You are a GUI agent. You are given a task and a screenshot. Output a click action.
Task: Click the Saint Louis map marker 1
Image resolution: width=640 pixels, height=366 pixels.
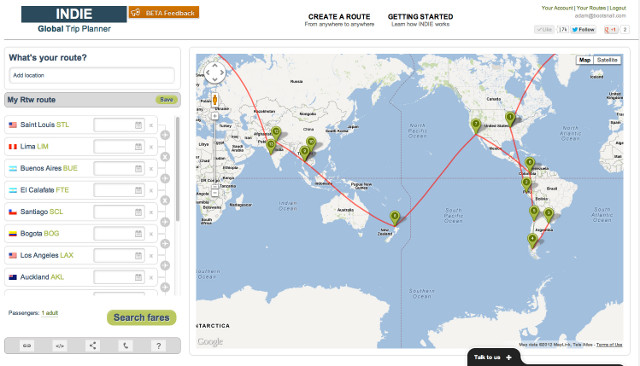point(510,119)
